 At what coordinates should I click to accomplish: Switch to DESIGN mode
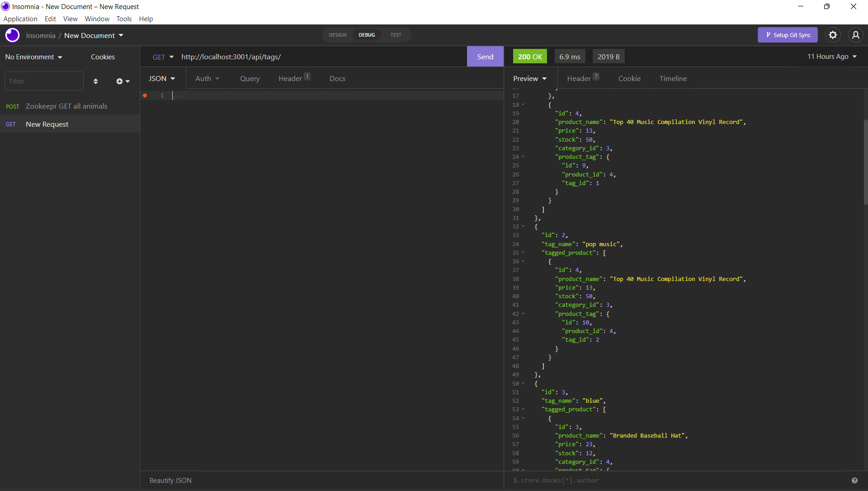(x=337, y=35)
